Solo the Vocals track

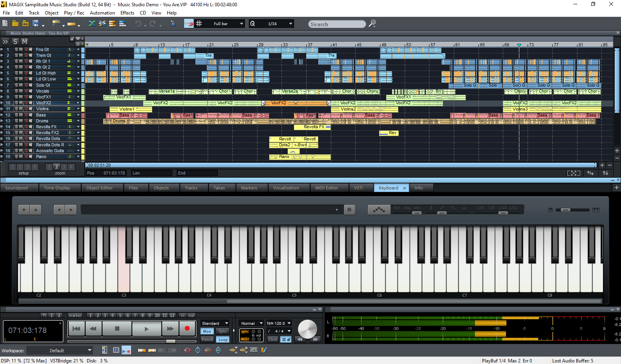point(16,91)
